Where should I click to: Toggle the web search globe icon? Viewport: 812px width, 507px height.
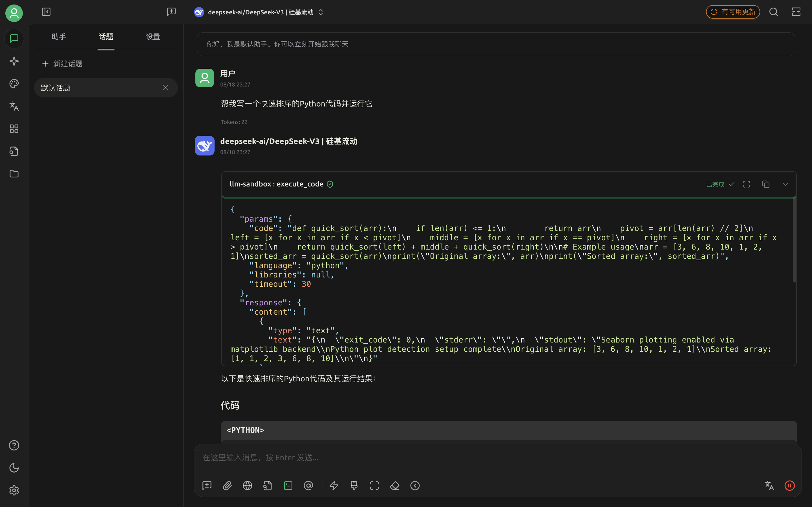247,486
